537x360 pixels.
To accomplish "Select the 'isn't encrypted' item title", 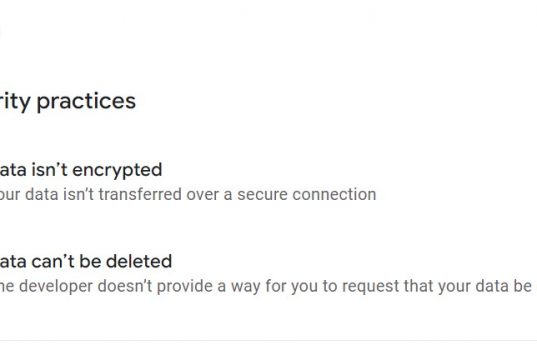I will (81, 170).
